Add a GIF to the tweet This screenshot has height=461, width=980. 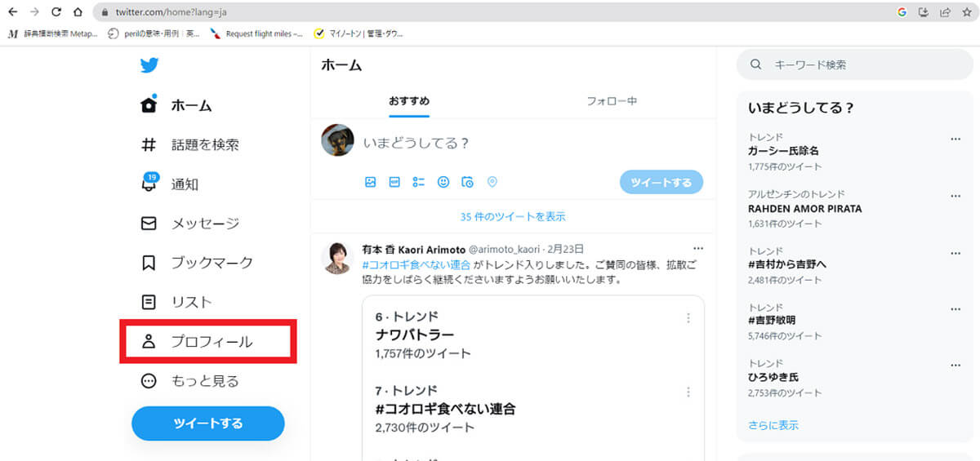(x=394, y=182)
